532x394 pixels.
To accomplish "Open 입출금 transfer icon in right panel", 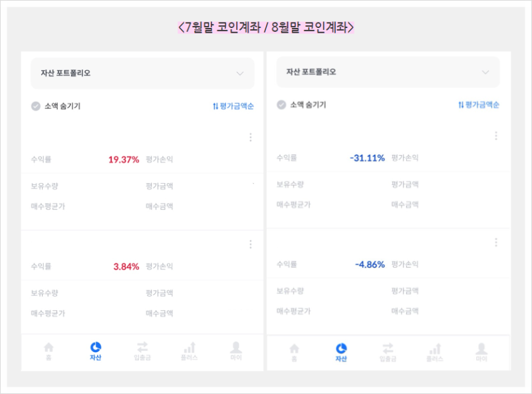I will pyautogui.click(x=388, y=349).
